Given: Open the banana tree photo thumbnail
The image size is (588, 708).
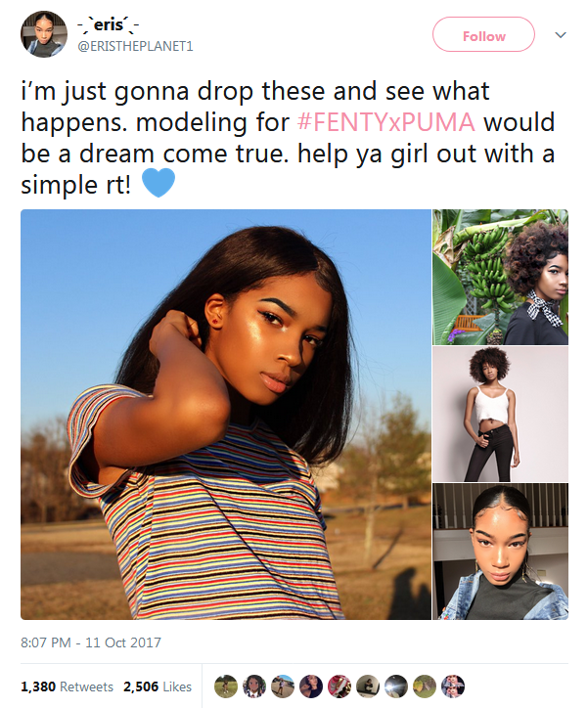Looking at the screenshot, I should coord(500,278).
